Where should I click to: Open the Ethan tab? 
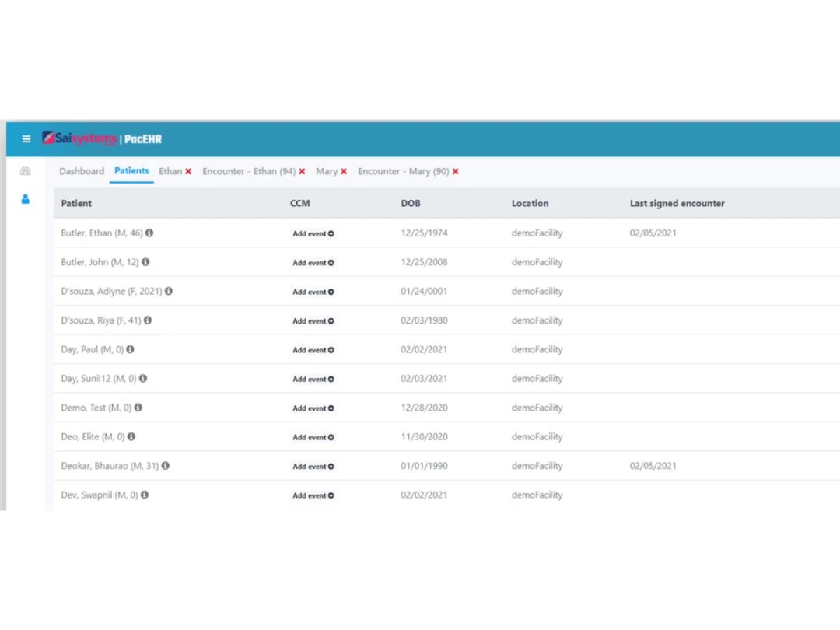170,171
